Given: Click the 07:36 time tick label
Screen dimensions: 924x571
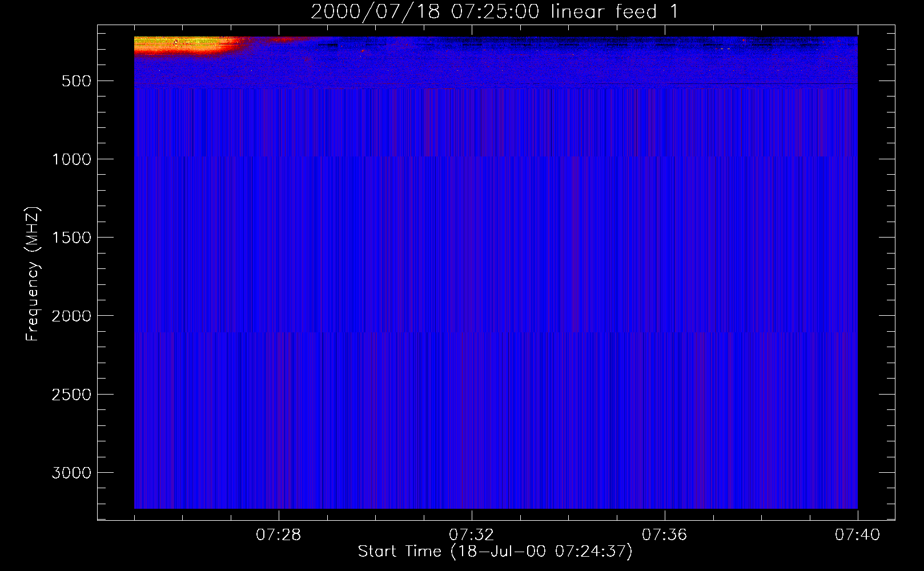Looking at the screenshot, I should point(665,535).
